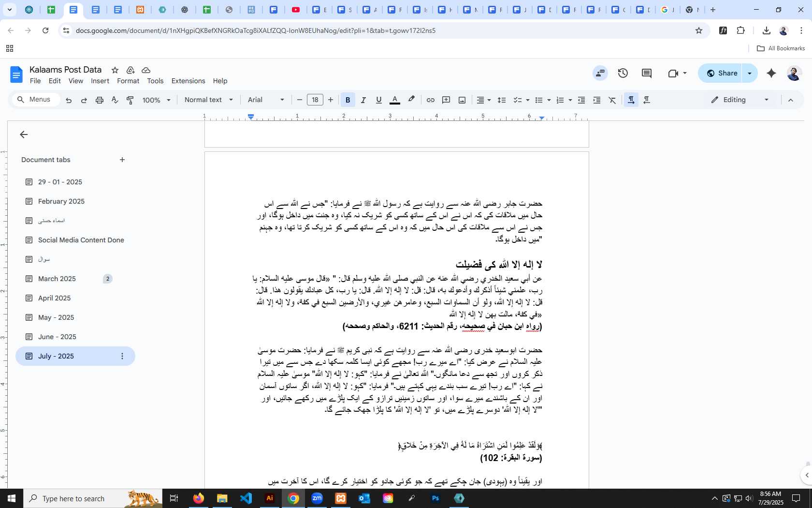Open version history clock icon
812x508 pixels.
tap(623, 73)
